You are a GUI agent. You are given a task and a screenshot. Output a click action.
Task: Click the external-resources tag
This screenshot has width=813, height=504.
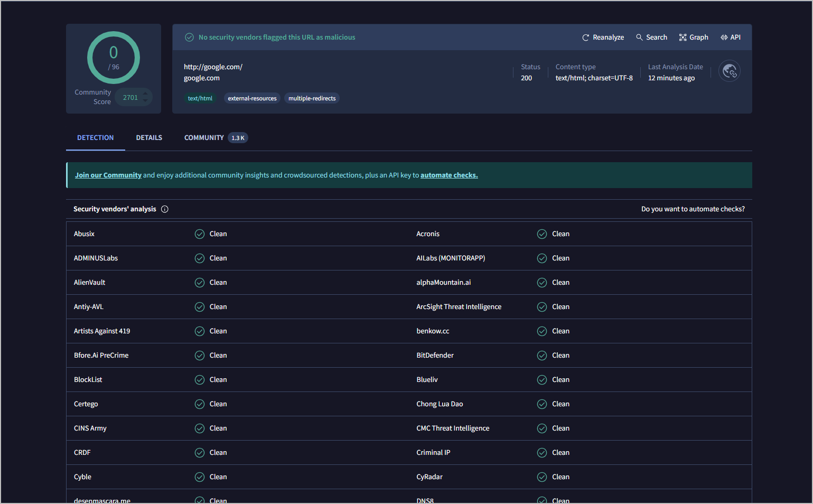coord(252,98)
